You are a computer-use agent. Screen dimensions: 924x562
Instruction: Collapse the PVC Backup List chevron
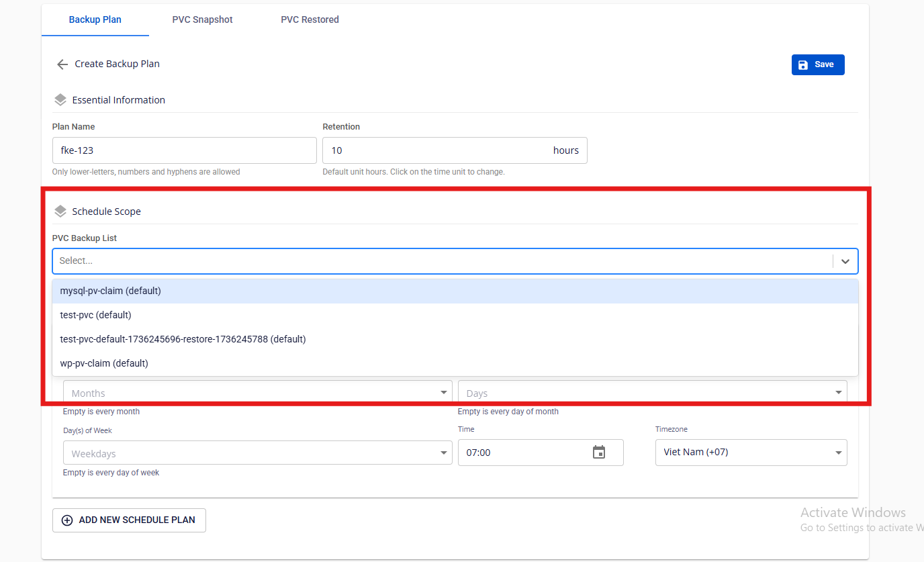[845, 261]
